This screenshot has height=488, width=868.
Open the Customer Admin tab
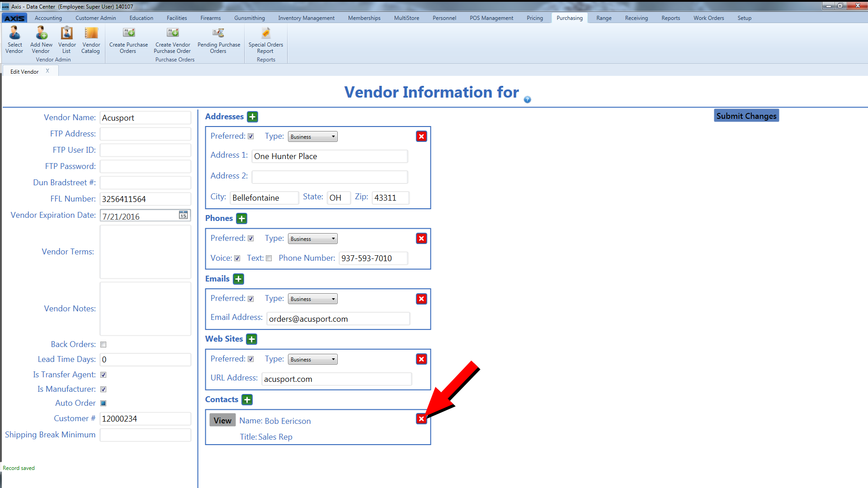(x=95, y=18)
